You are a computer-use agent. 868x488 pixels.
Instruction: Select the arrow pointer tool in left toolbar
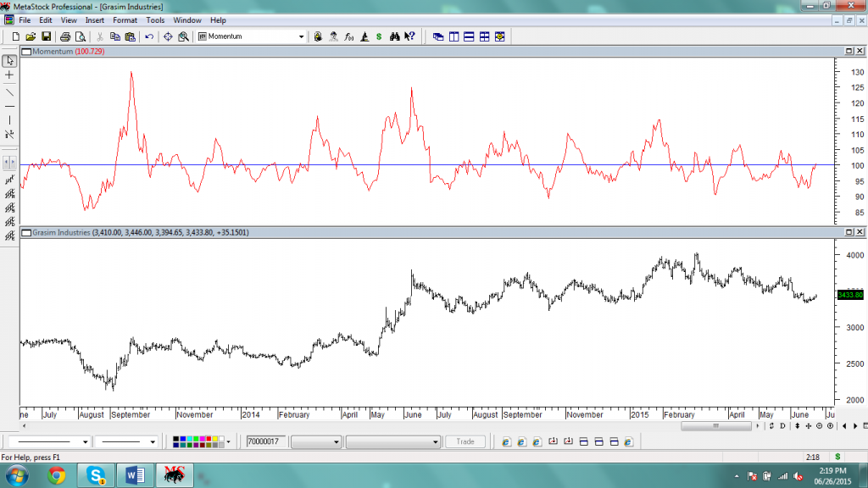(9, 61)
